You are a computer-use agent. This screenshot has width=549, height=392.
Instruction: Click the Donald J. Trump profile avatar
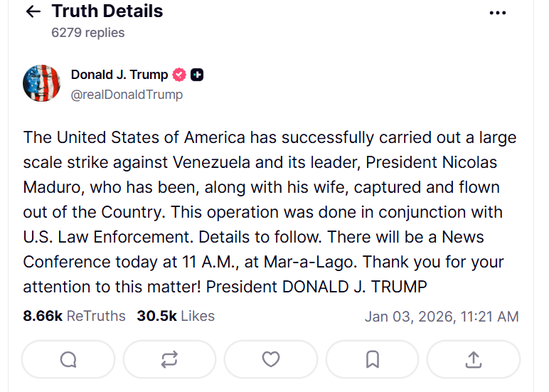(41, 83)
